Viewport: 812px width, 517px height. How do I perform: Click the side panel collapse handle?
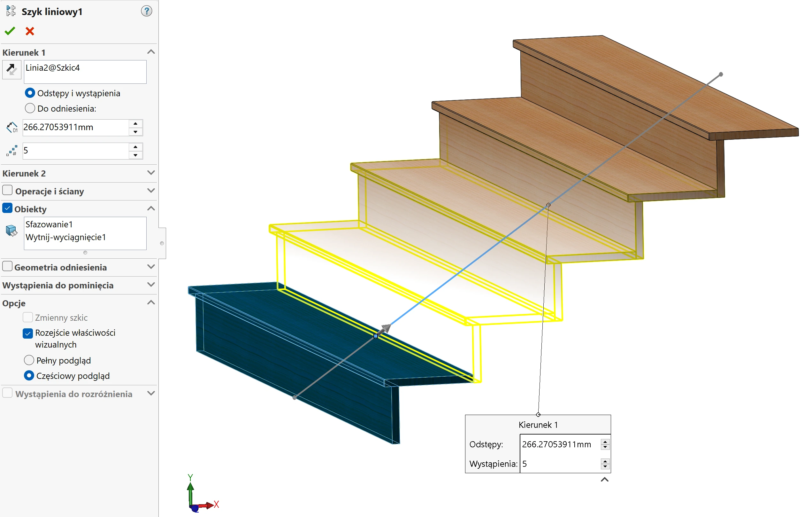(162, 243)
